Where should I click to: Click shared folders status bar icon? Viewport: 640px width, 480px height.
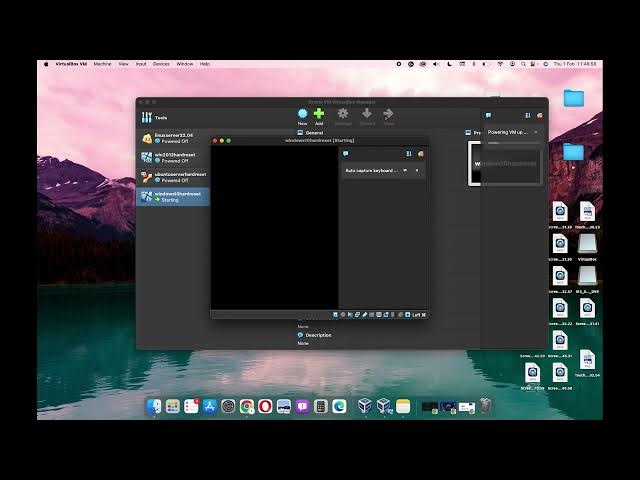click(x=372, y=315)
